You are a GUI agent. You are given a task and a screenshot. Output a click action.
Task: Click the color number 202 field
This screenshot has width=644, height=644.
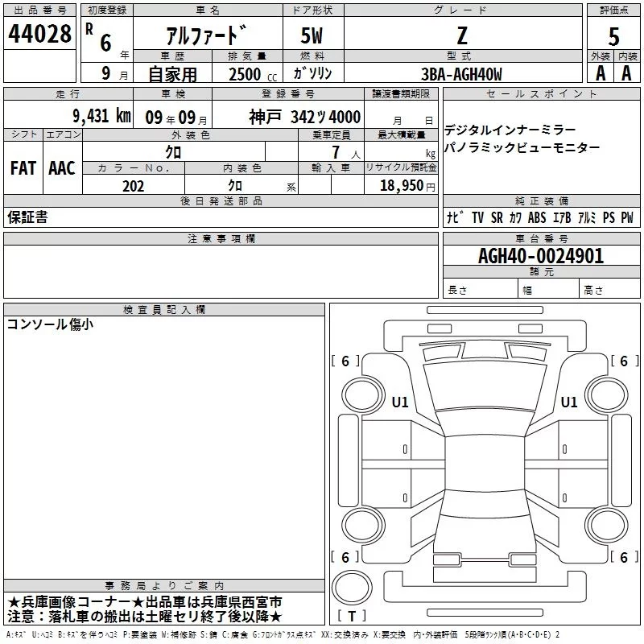tap(134, 186)
